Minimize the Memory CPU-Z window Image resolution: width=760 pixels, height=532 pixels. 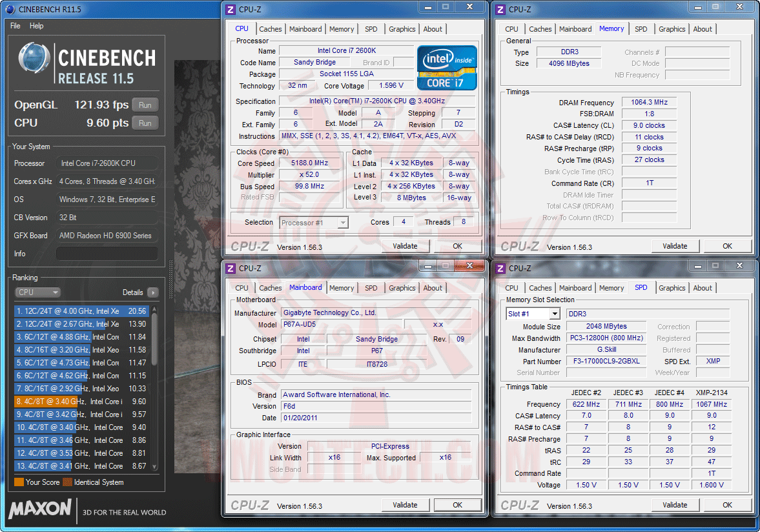[697, 7]
